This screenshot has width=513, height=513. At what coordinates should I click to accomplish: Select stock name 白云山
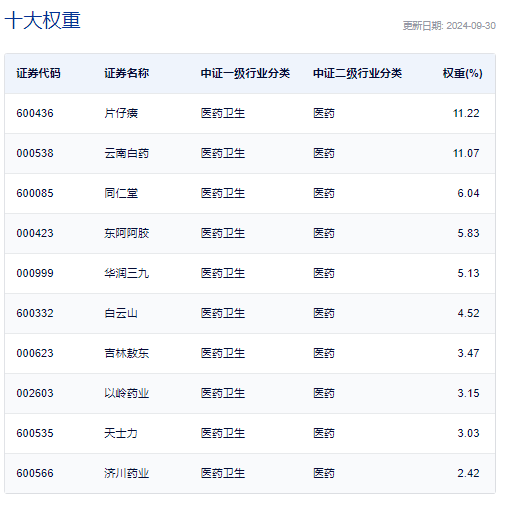[121, 313]
